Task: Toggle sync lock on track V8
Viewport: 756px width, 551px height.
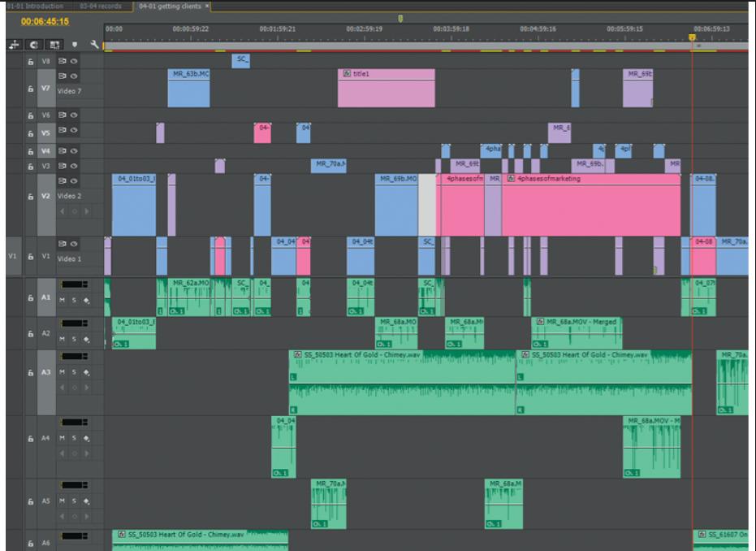Action: tap(63, 61)
